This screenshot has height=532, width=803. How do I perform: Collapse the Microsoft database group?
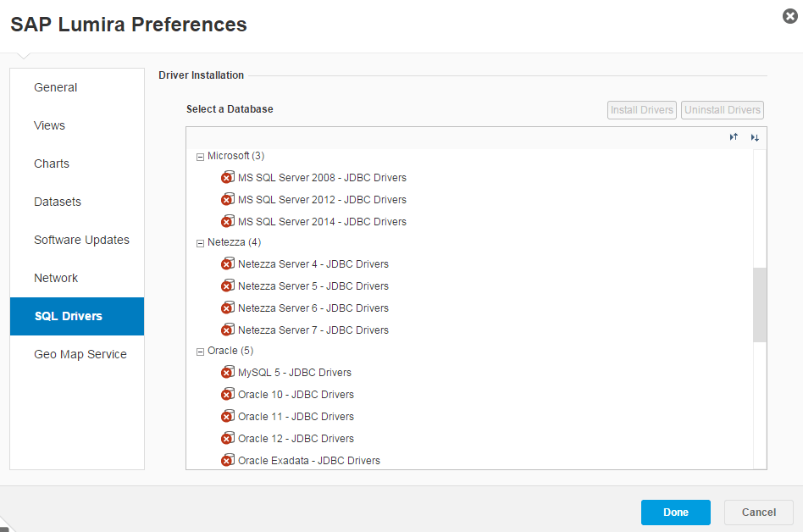pyautogui.click(x=200, y=156)
